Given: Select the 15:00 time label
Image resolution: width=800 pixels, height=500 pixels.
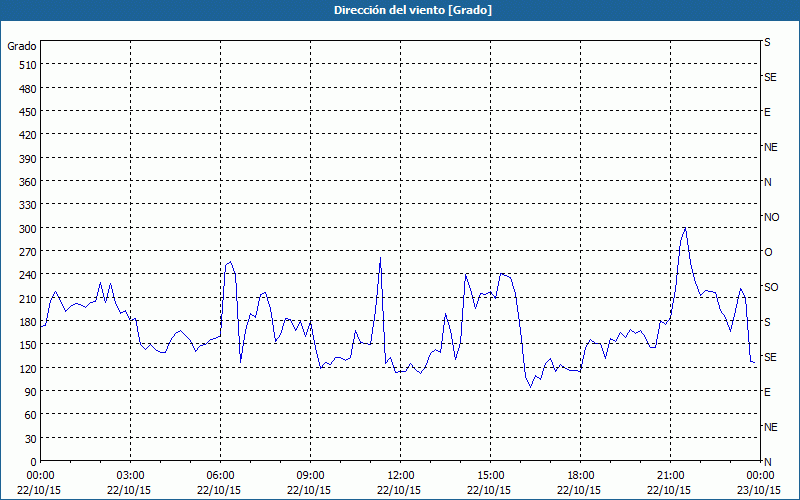Looking at the screenshot, I should [490, 476].
